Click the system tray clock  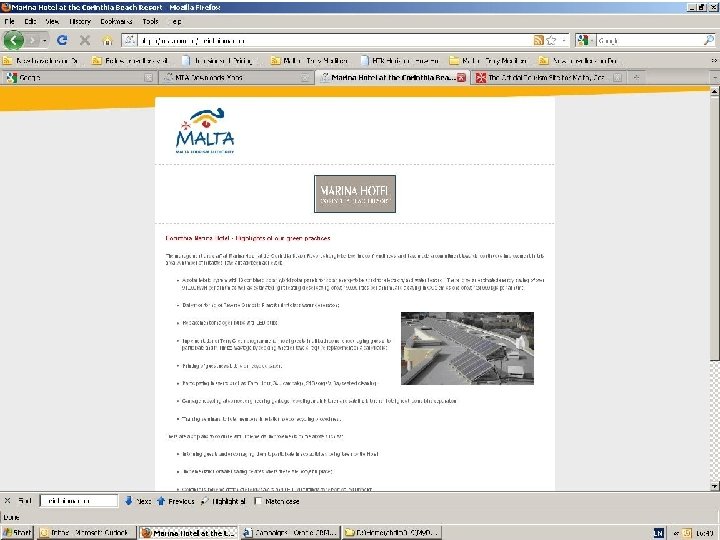pyautogui.click(x=704, y=533)
